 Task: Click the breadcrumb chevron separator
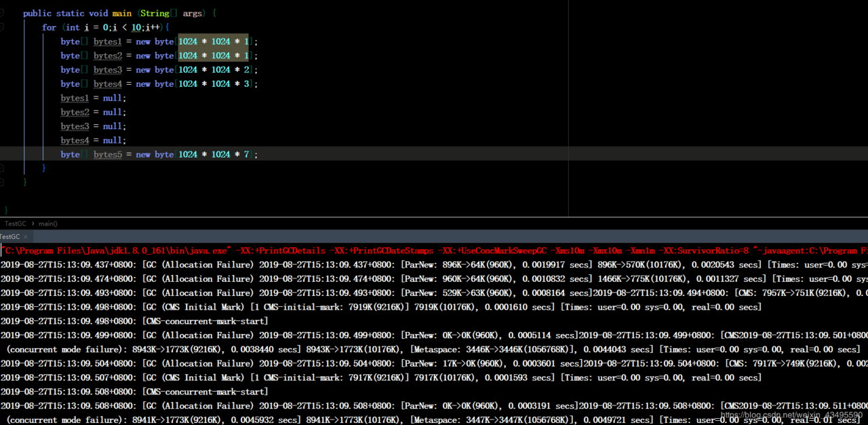[x=33, y=223]
